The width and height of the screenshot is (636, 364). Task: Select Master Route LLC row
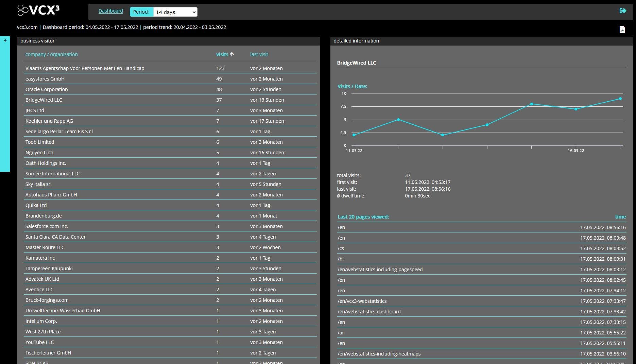point(170,247)
